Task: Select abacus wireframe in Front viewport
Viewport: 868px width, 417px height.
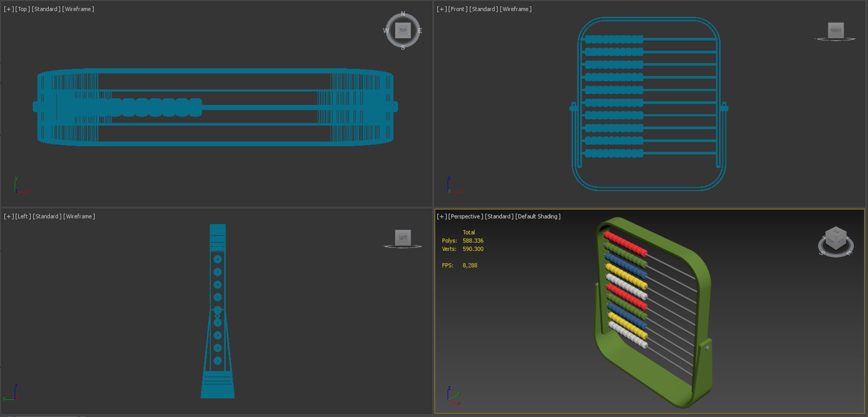Action: [x=649, y=104]
